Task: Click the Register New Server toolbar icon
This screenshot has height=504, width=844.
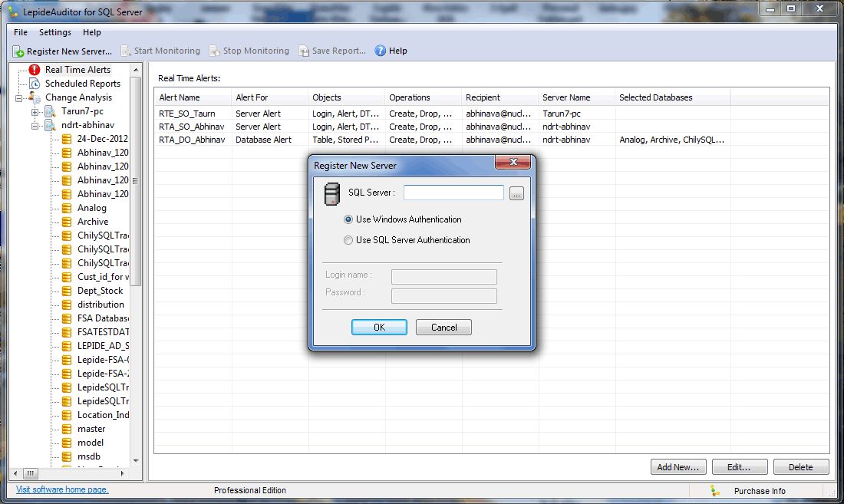Action: point(18,51)
